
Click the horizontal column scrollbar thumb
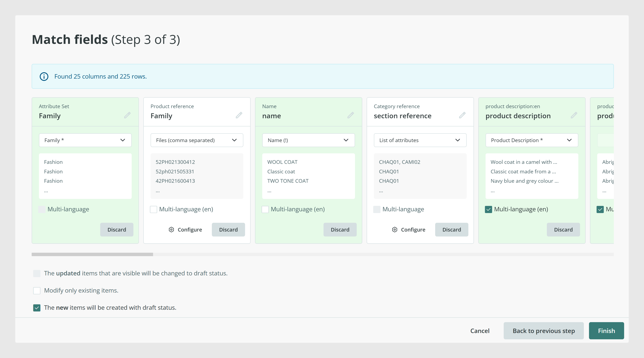coord(92,254)
